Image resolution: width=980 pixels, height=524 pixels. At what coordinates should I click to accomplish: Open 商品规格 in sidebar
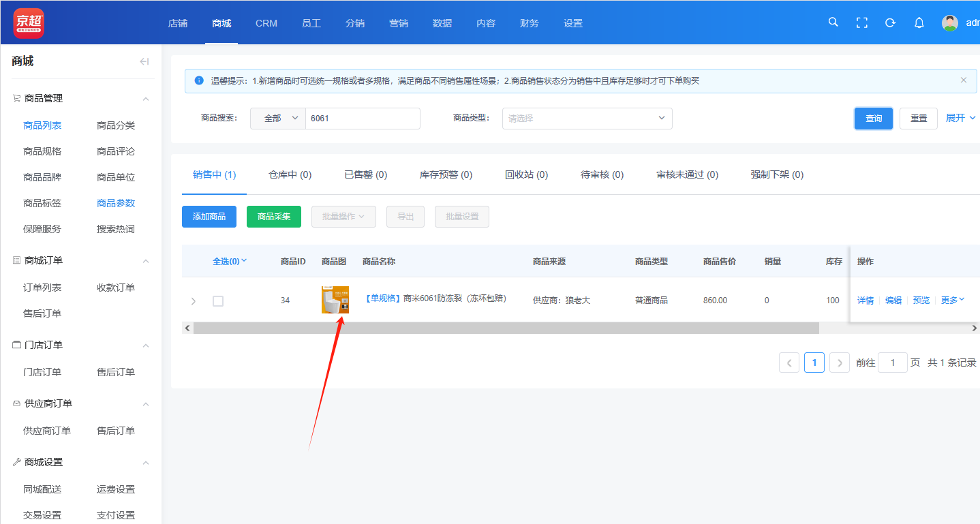[42, 151]
